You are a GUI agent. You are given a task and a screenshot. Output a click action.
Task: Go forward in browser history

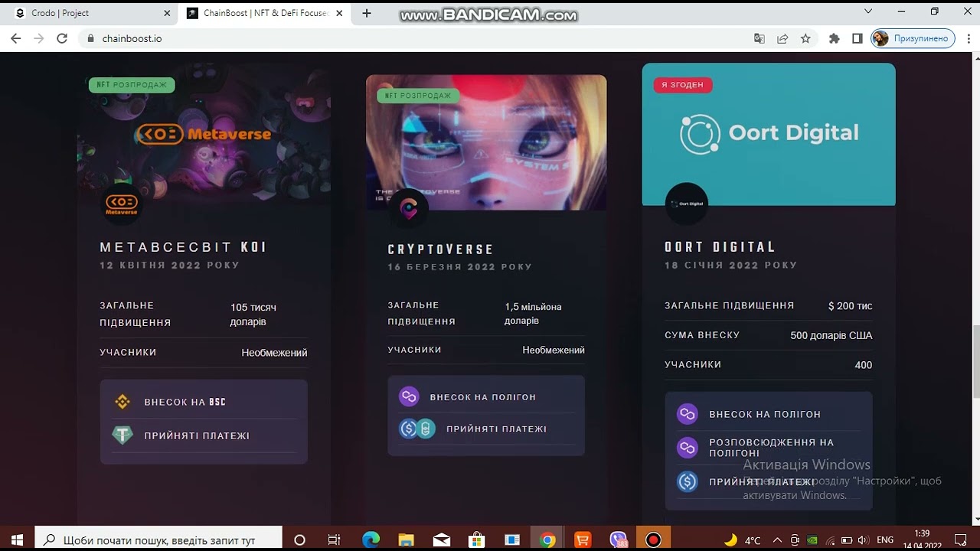39,38
